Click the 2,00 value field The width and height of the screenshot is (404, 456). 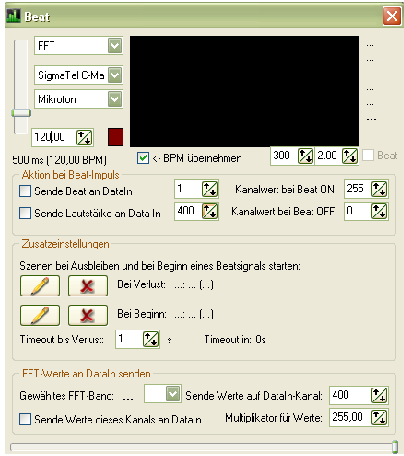tap(328, 155)
